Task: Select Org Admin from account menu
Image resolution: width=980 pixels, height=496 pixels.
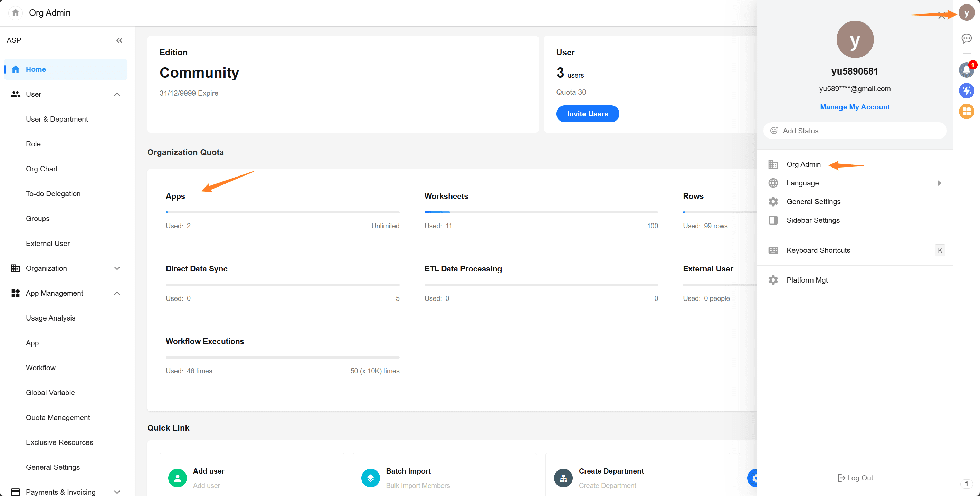Action: (803, 164)
